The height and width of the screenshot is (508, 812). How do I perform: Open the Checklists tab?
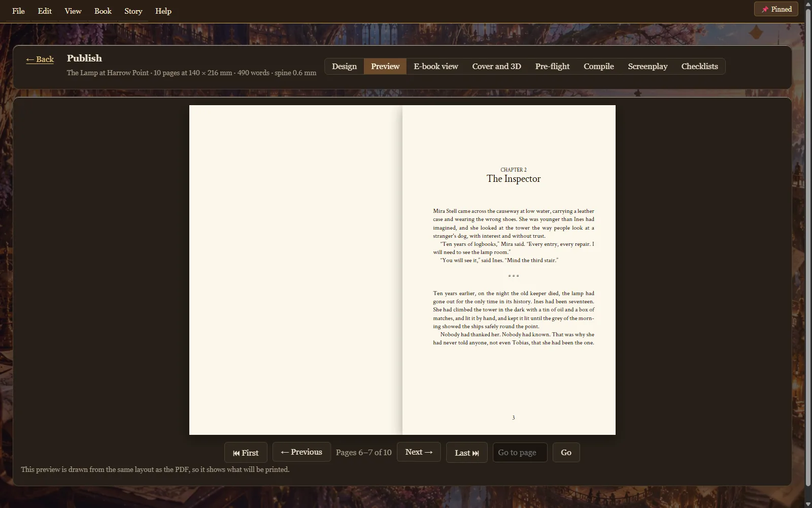tap(699, 67)
